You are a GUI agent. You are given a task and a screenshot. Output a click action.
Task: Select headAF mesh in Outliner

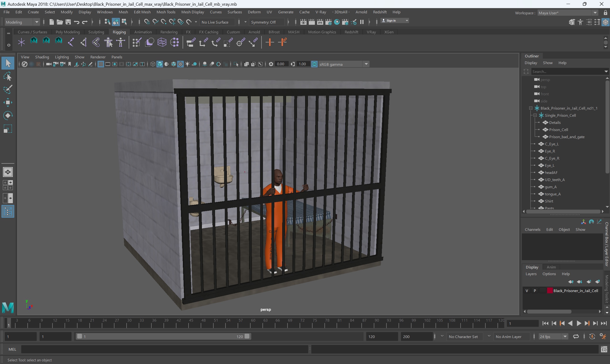click(551, 172)
